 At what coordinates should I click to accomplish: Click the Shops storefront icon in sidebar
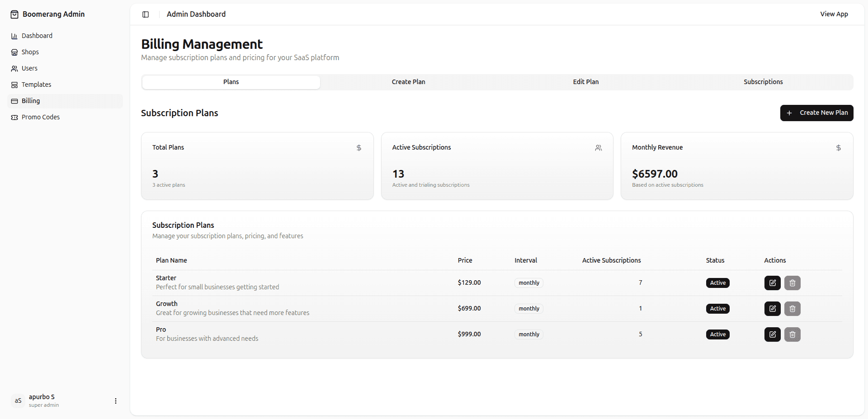click(14, 52)
